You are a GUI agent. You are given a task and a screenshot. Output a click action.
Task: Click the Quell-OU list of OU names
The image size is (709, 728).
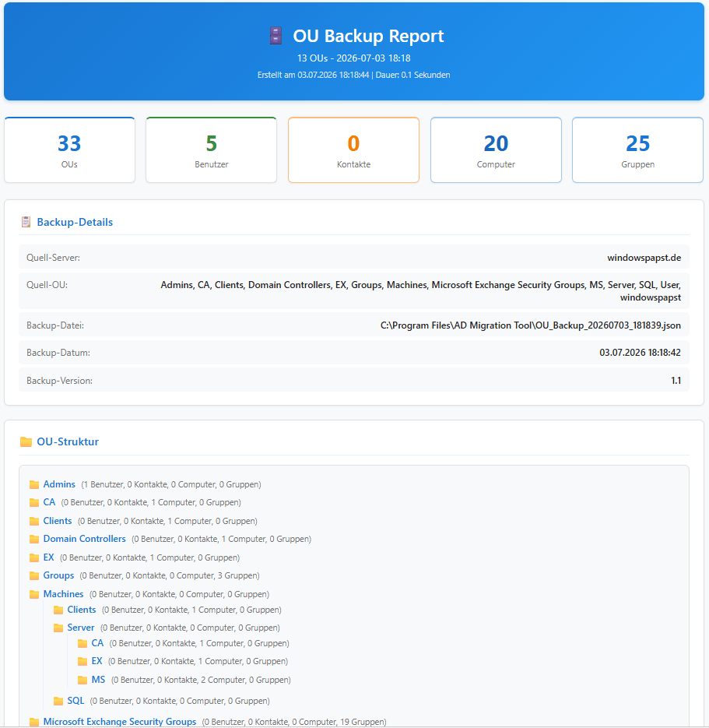point(421,291)
